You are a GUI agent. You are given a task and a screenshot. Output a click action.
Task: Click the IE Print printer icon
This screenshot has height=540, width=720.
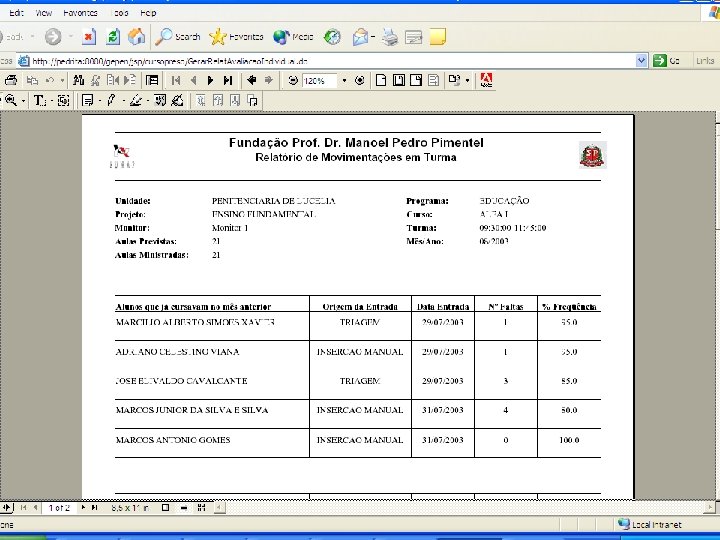tap(390, 37)
